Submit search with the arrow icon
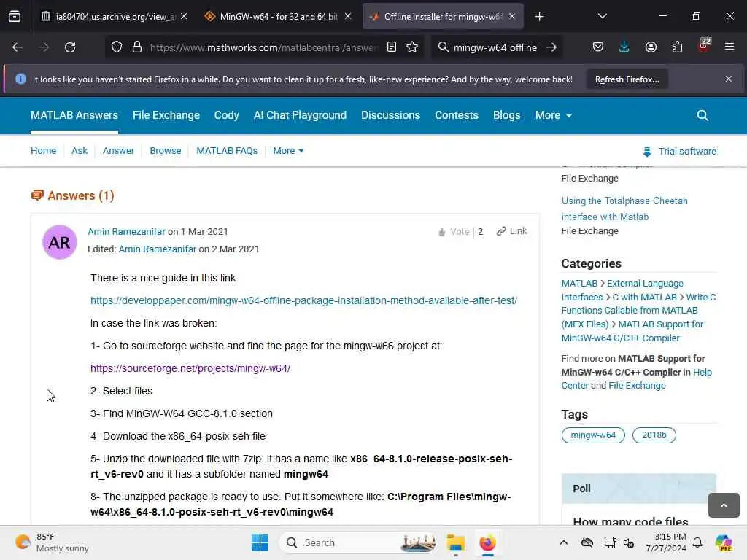The image size is (747, 560). point(551,47)
